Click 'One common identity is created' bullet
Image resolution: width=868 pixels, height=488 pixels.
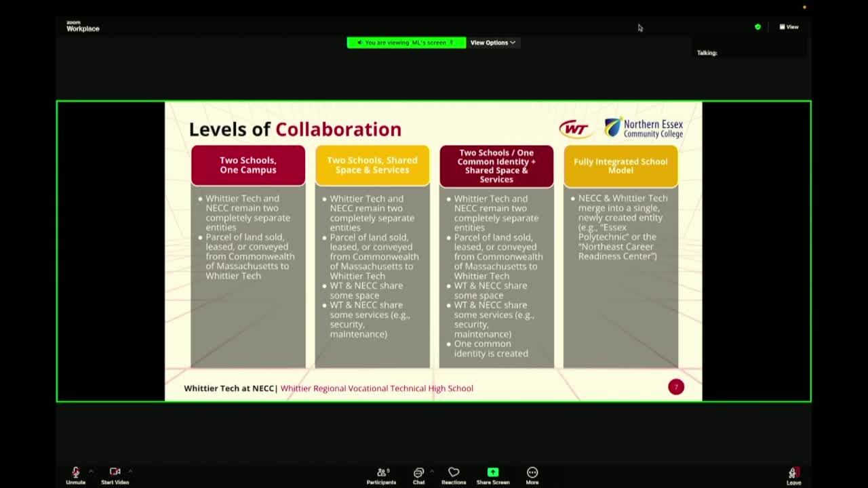(x=491, y=348)
